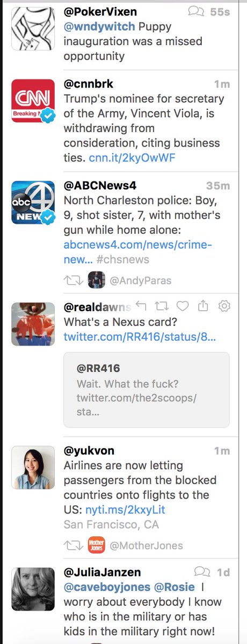Open the ABC News 4 avatar
247x644 pixels.
33,202
